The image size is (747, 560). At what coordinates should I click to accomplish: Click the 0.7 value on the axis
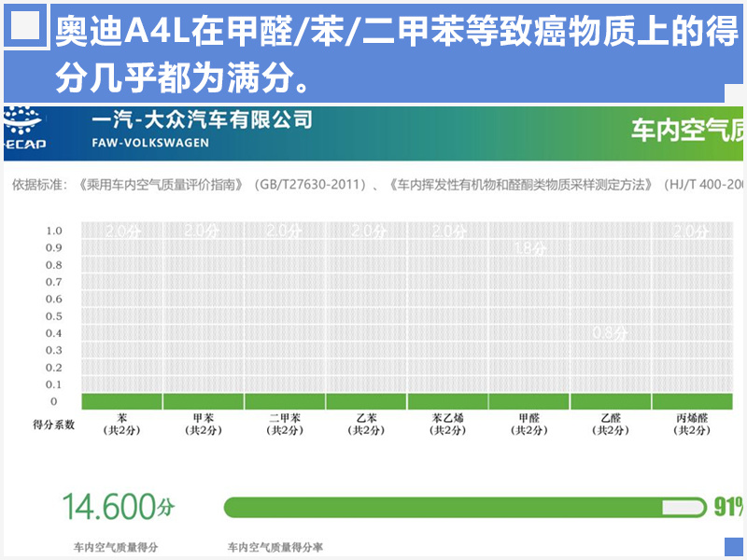54,282
